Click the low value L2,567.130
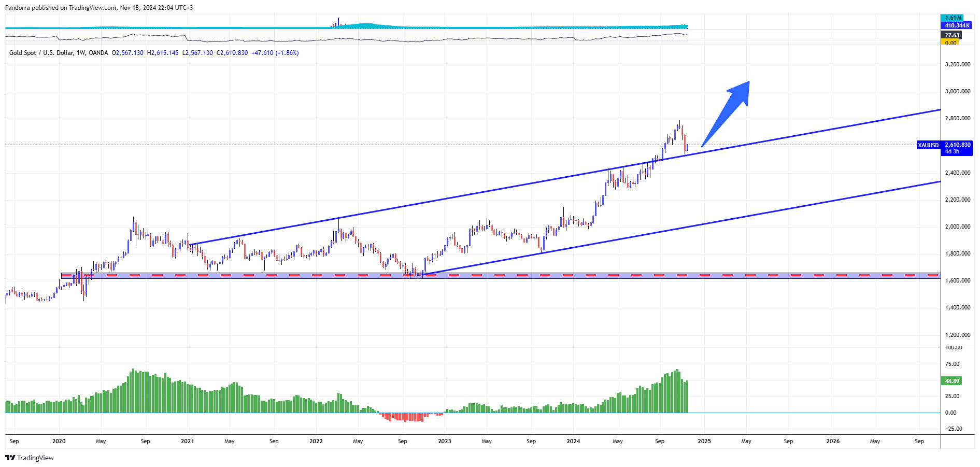The height and width of the screenshot is (467, 980). pos(197,53)
